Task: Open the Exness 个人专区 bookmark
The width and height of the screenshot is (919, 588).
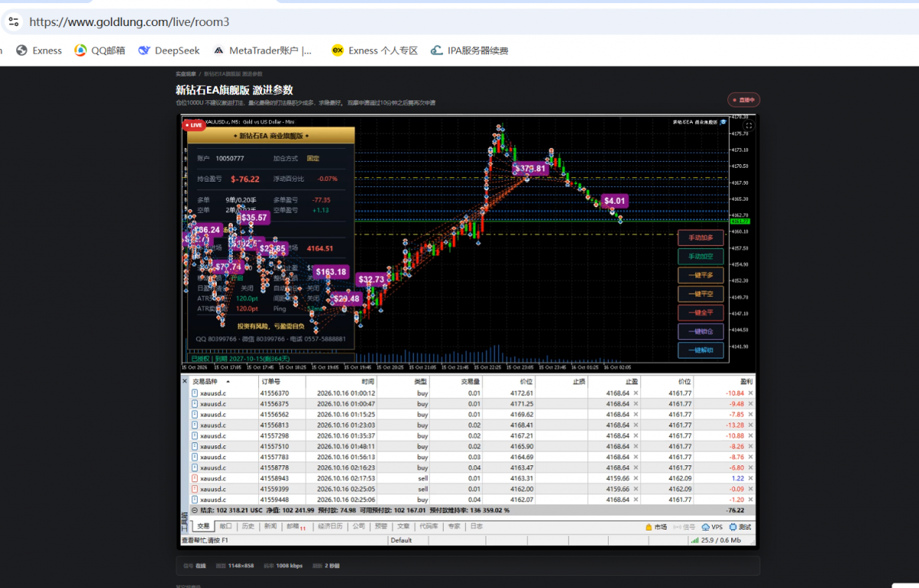Action: pyautogui.click(x=375, y=51)
